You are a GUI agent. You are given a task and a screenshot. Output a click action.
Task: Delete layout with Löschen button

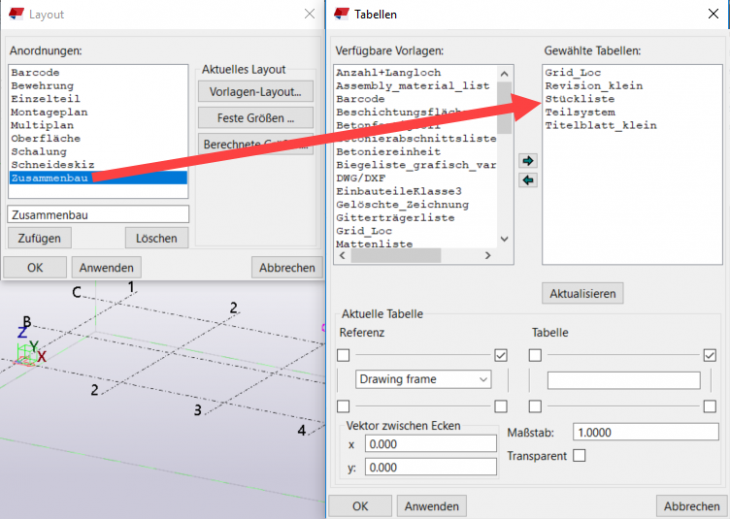[157, 238]
